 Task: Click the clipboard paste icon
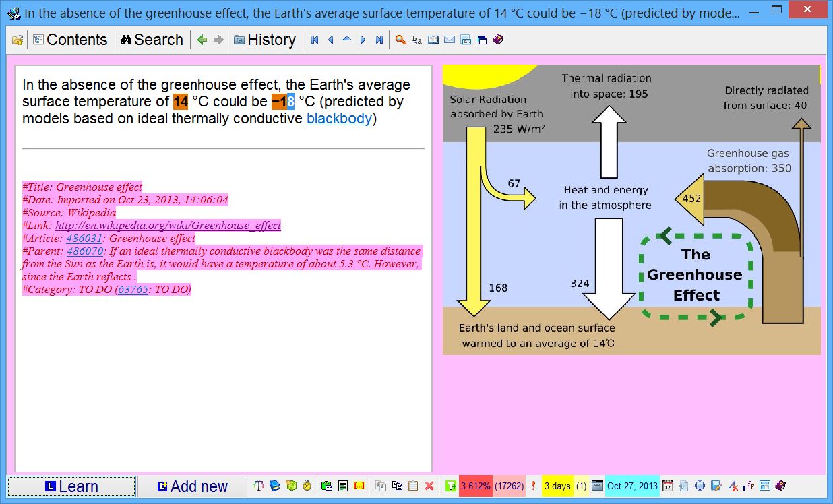(413, 486)
